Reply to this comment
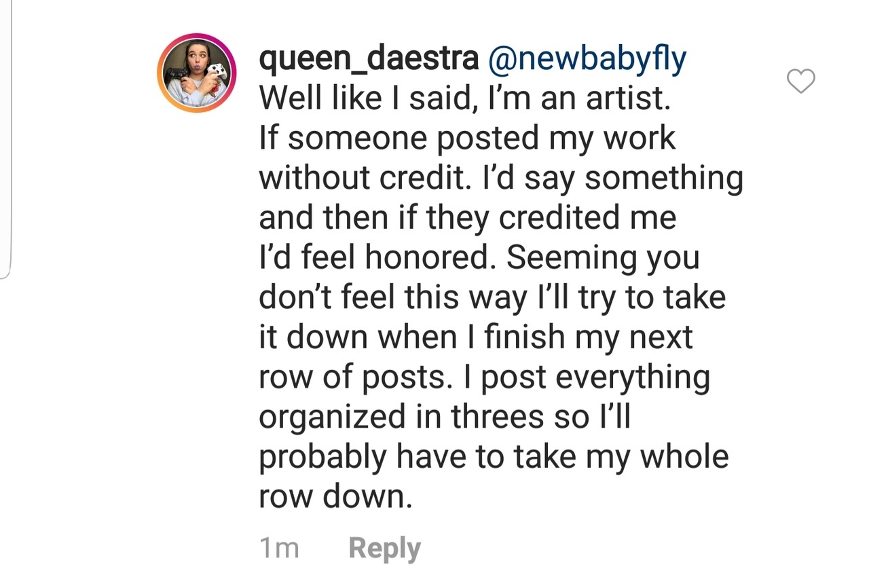 pyautogui.click(x=384, y=549)
